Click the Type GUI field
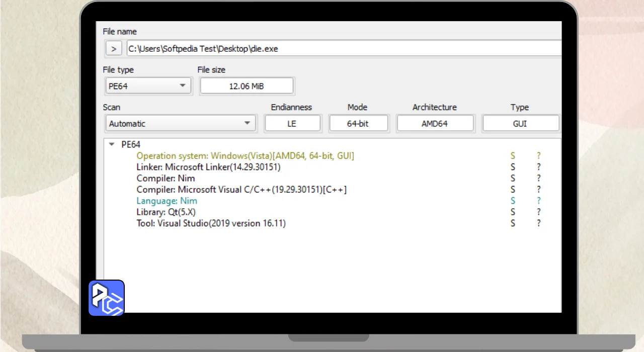The height and width of the screenshot is (352, 644). (521, 123)
